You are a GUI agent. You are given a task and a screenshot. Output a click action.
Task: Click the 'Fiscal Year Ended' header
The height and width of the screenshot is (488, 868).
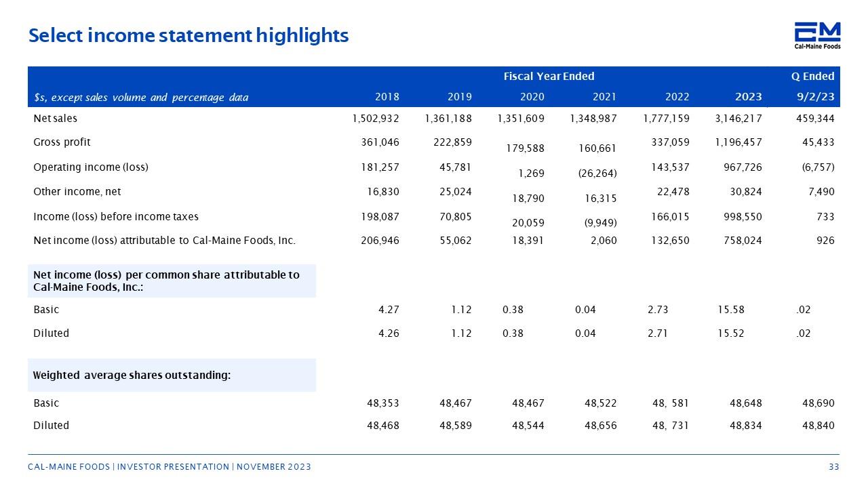(549, 76)
